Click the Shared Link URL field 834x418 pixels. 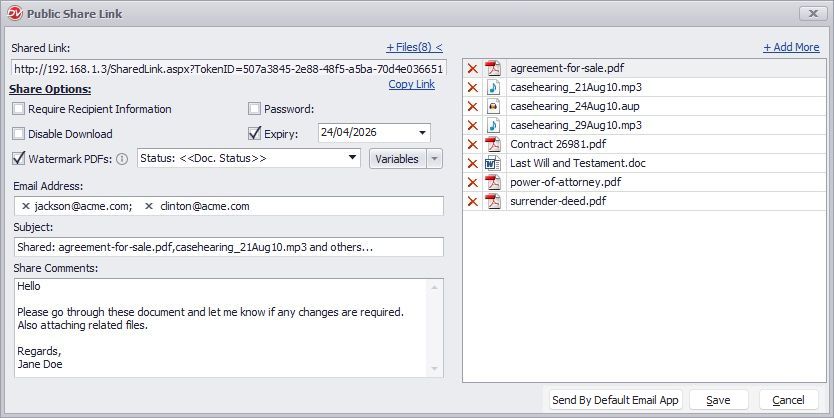click(229, 69)
